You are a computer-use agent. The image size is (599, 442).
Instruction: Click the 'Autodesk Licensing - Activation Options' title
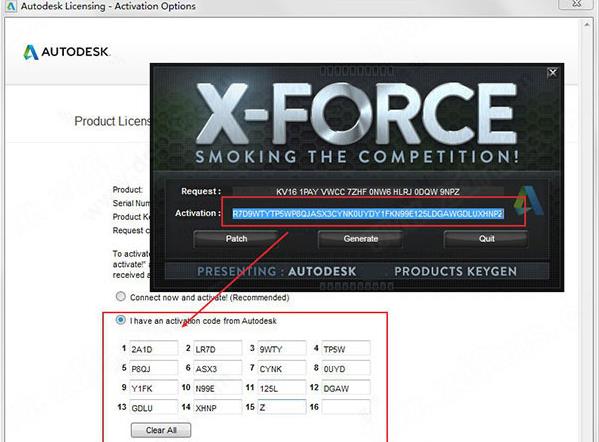coord(108,6)
